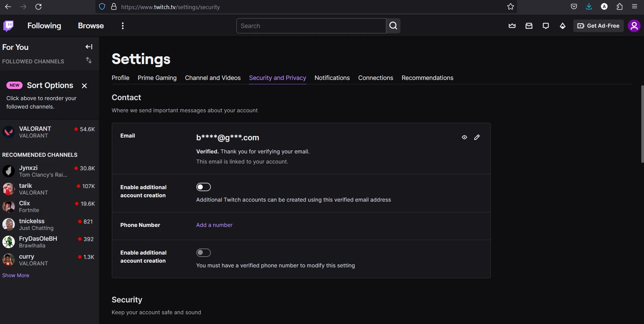
Task: Open Prime Loot crown icon
Action: coord(512,26)
